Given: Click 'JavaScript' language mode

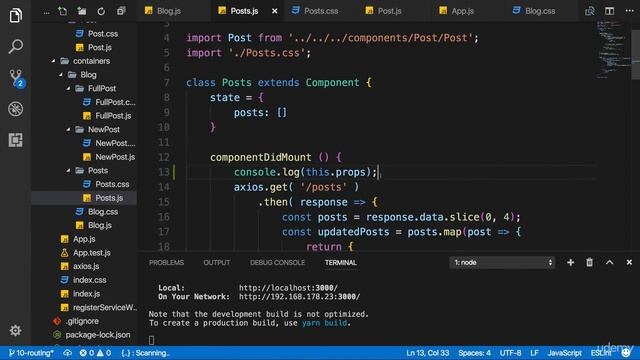Looking at the screenshot, I should click(564, 353).
